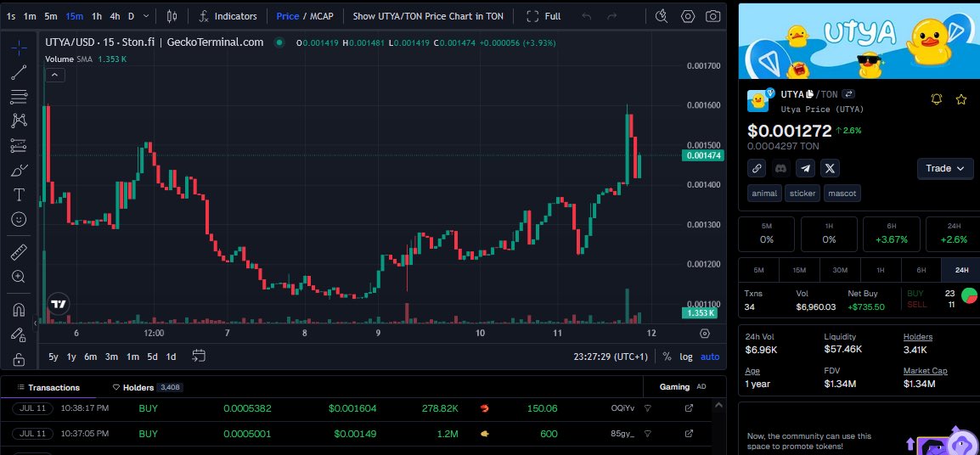Open chart settings hexagon icon
The image size is (980, 455).
(x=688, y=16)
